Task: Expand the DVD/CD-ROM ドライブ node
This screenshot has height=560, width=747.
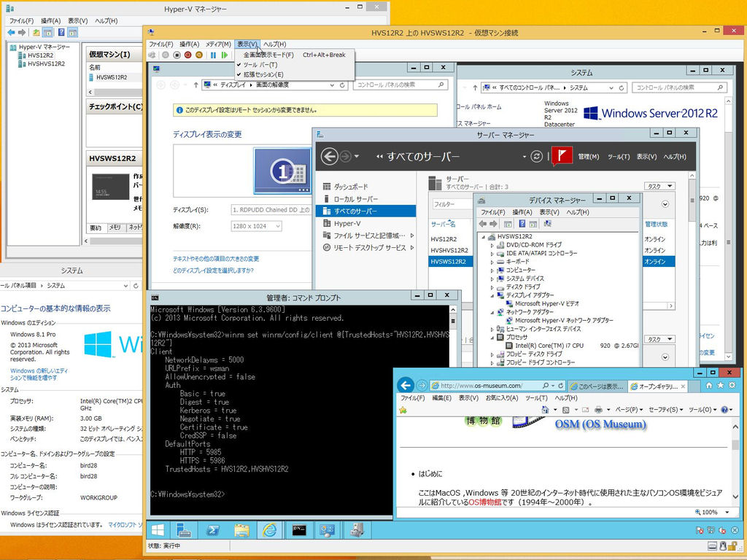Action: coord(492,245)
